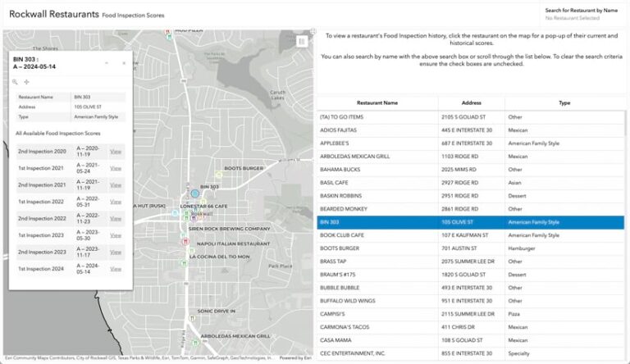View the 2nd Inspection 2023 report
The width and height of the screenshot is (630, 364).
(x=116, y=253)
